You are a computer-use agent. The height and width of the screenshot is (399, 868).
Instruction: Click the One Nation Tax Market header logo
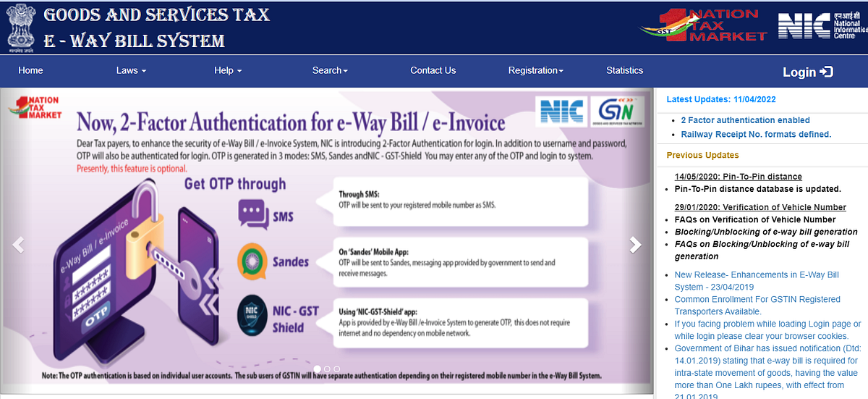click(704, 25)
